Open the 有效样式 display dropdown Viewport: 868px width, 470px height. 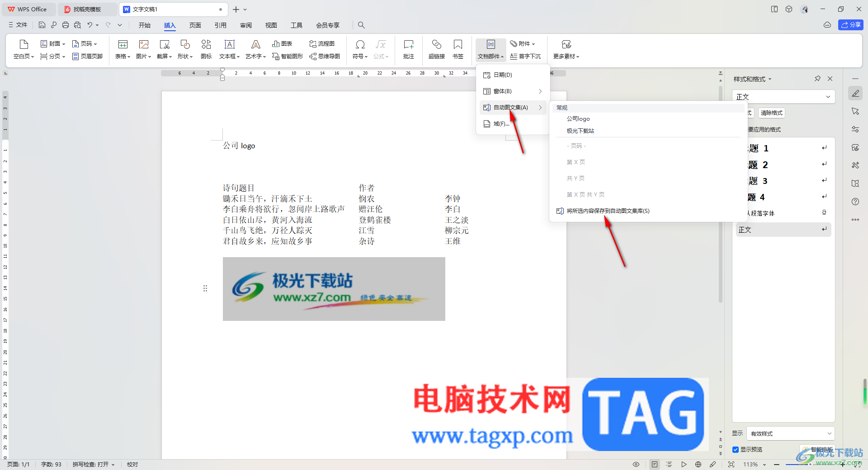point(790,433)
